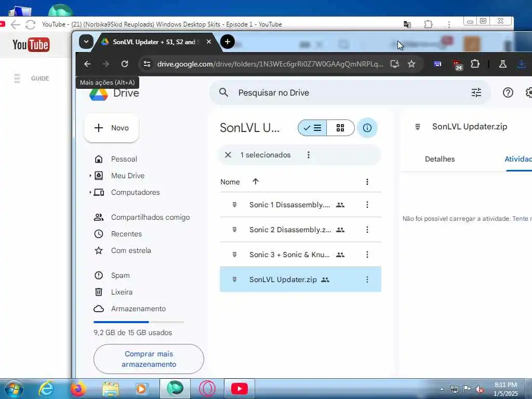
Task: Select the Sonic 3 + Sonic & Knuckles file
Action: (x=300, y=255)
